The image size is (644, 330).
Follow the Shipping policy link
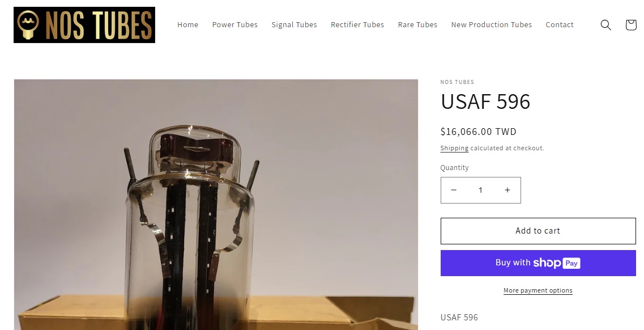point(454,148)
